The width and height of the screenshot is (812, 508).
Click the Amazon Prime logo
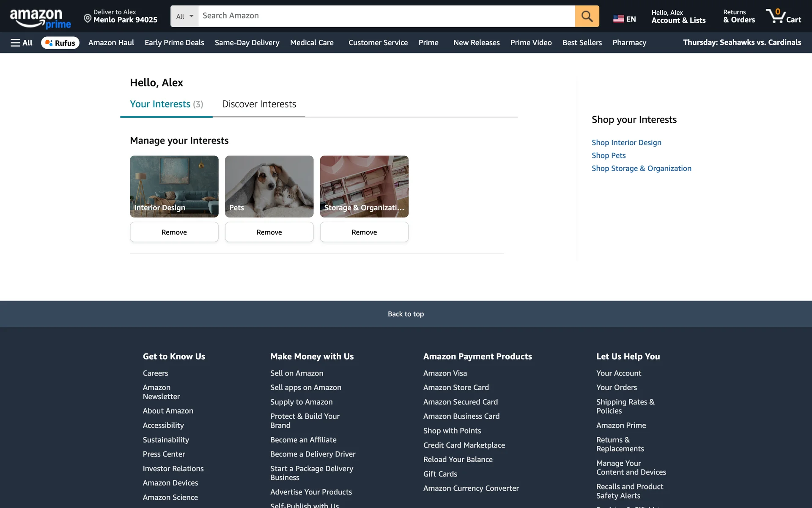coord(40,19)
